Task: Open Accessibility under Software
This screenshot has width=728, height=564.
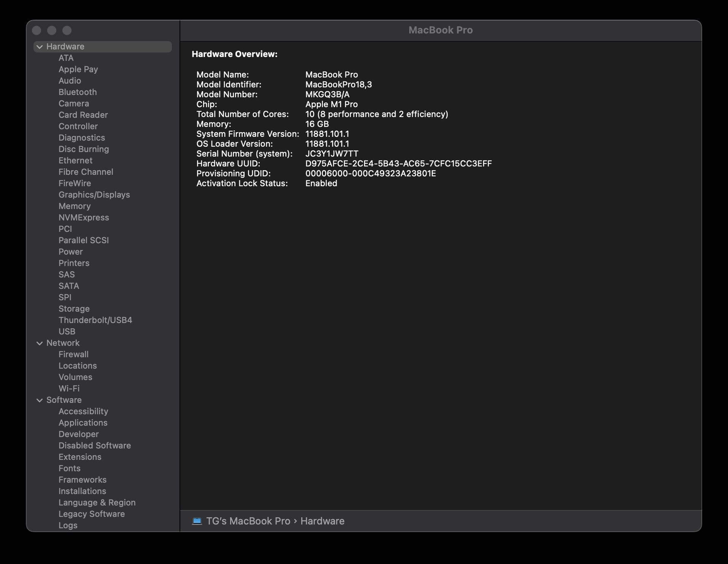Action: [83, 412]
